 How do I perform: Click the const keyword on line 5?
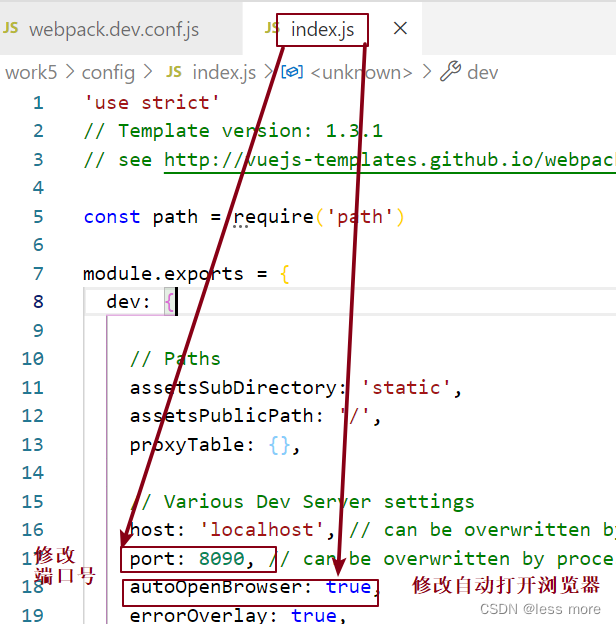[112, 217]
